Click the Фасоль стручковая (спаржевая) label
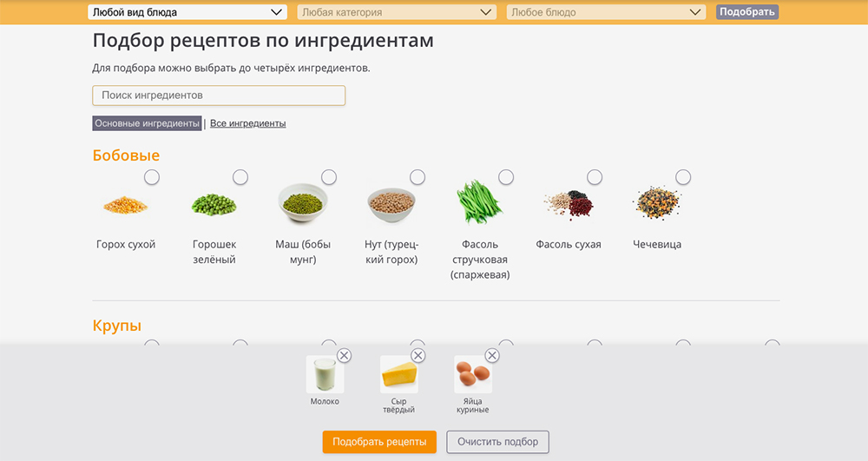 (480, 260)
